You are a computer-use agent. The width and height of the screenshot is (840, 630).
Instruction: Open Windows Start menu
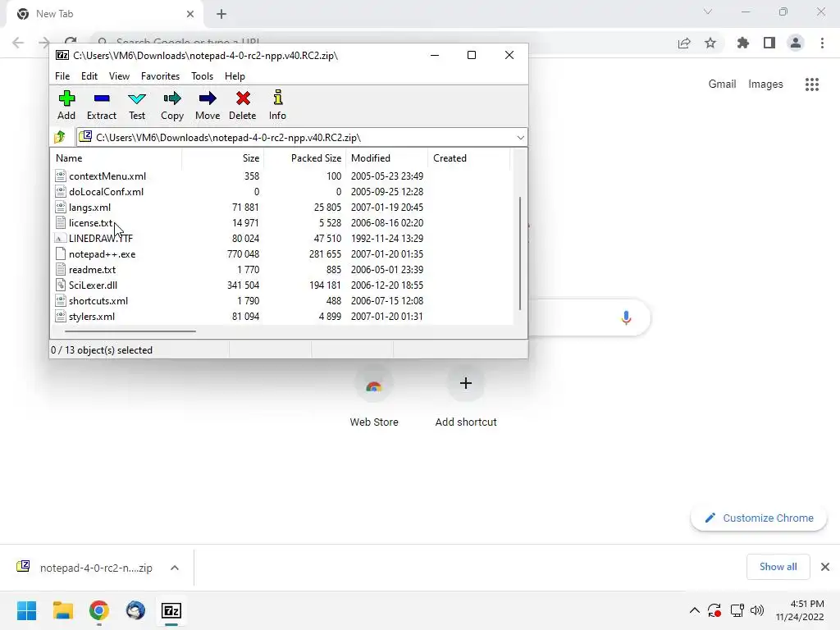pos(27,610)
